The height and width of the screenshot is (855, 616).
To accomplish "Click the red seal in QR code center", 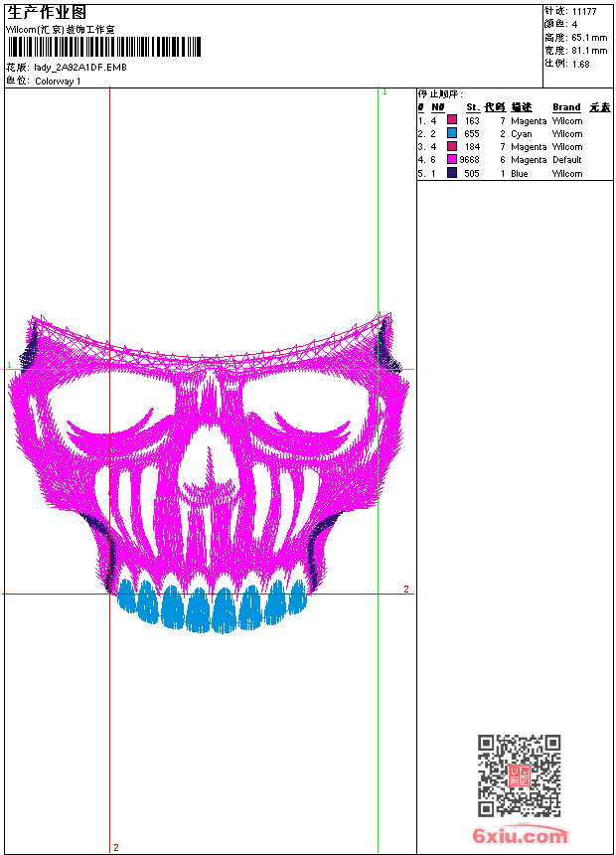I will (519, 776).
